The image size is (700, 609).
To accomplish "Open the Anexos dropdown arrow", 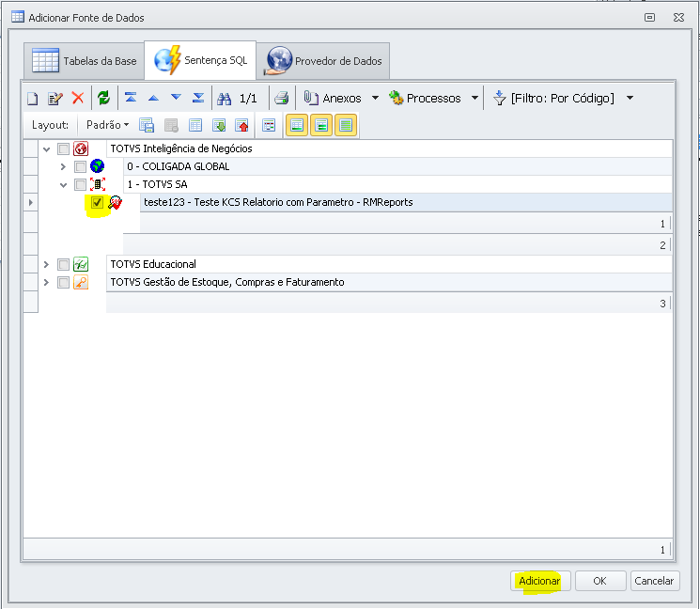I will 375,98.
